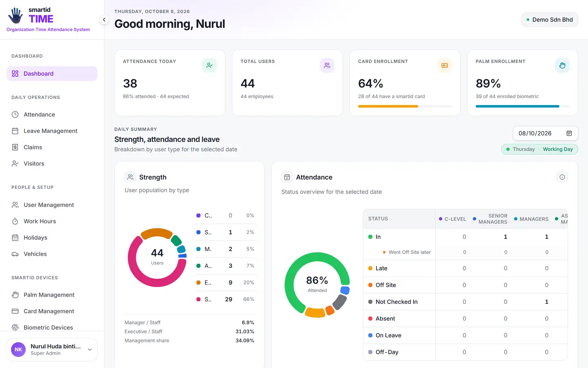The image size is (588, 368).
Task: Open User Management
Action: [52, 205]
